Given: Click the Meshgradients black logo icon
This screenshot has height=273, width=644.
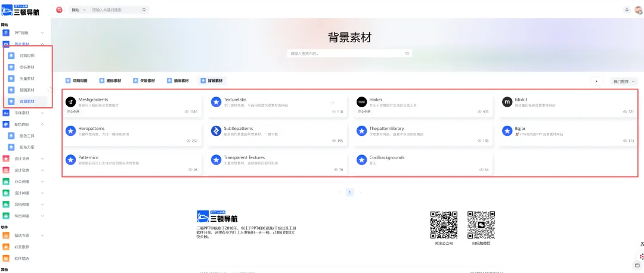Looking at the screenshot, I should click(70, 102).
